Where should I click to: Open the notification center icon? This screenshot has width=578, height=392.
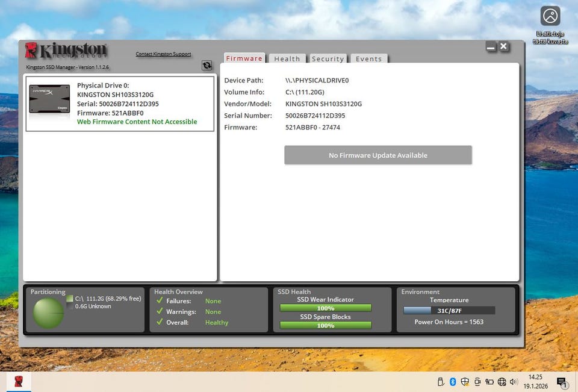click(561, 382)
